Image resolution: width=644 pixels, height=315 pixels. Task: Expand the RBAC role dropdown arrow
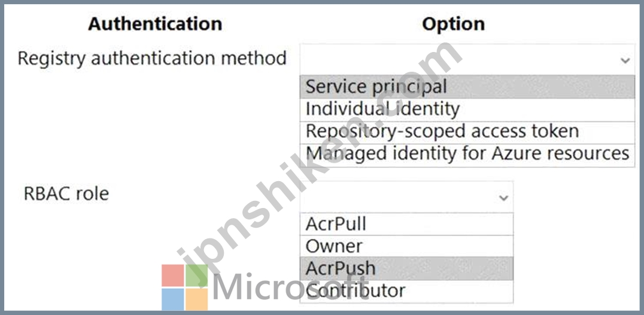[503, 198]
